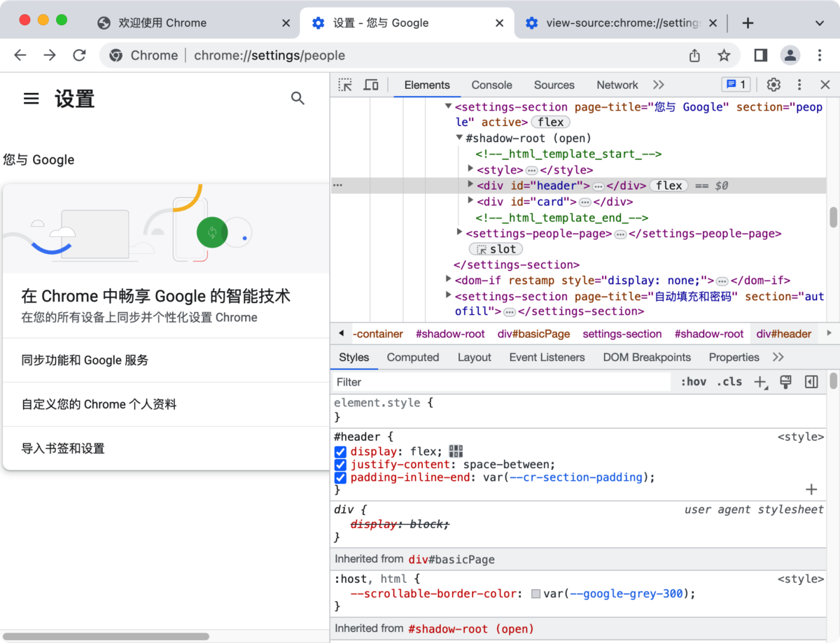Open the flexbox editor icon

[x=456, y=451]
